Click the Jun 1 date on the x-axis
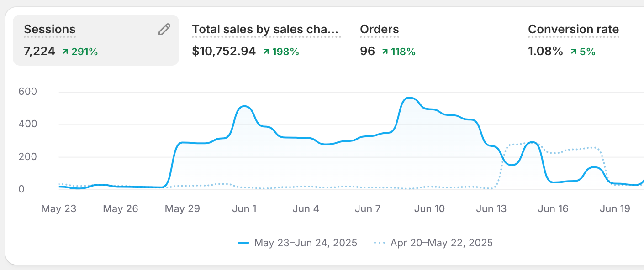644x270 pixels. tap(244, 209)
